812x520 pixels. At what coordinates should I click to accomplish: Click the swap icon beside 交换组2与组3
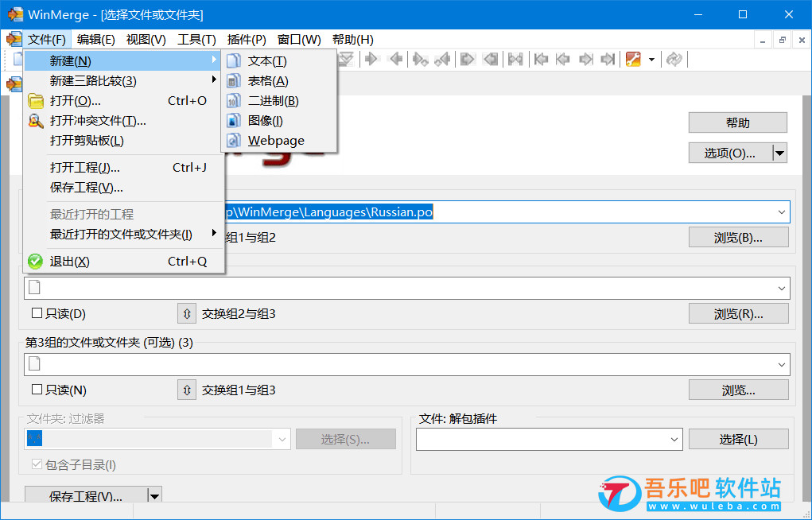[x=187, y=313]
